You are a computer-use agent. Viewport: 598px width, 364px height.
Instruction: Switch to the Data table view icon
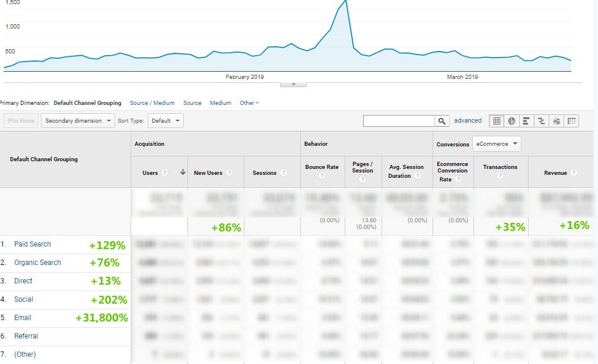click(x=497, y=121)
